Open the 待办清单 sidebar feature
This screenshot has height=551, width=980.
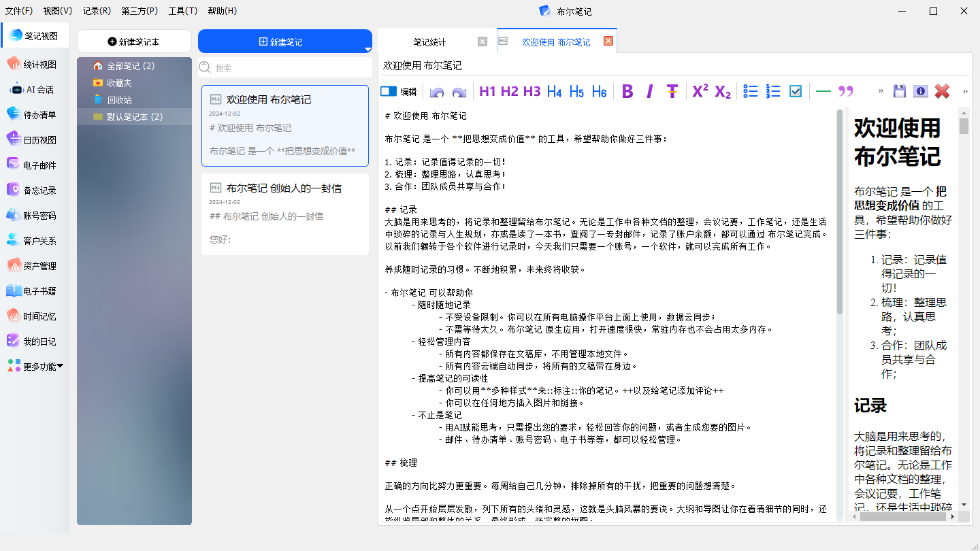34,114
